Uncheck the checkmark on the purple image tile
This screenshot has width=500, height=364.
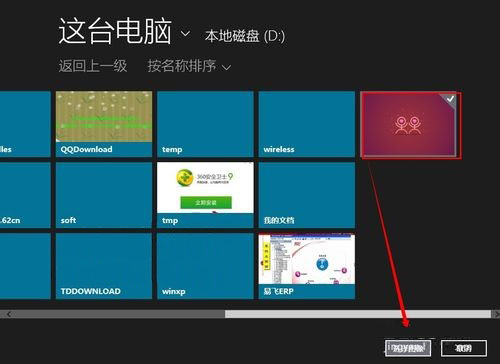coord(450,99)
